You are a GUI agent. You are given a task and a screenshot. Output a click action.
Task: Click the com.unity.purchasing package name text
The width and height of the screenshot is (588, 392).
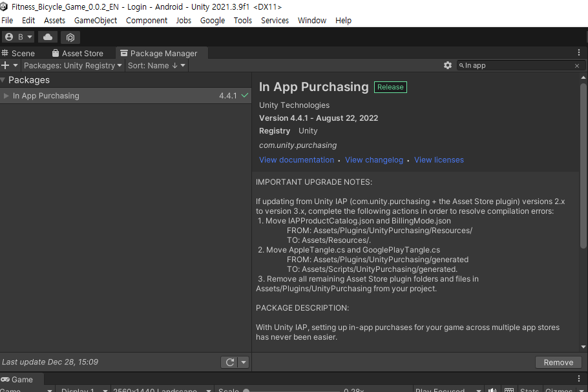click(298, 145)
